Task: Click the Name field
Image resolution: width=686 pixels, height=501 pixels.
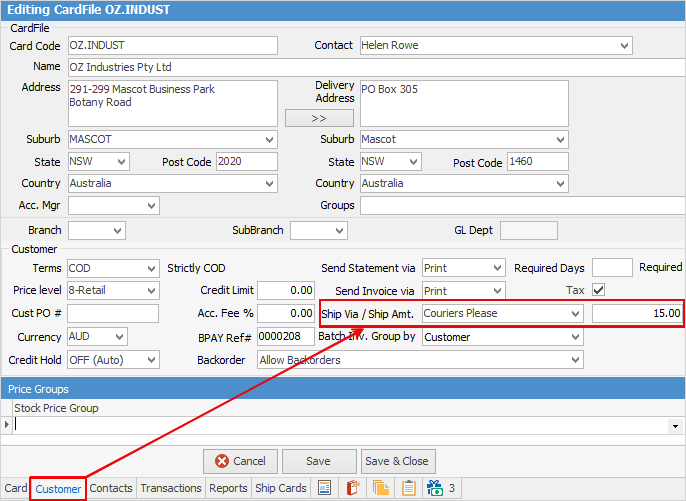Action: [377, 67]
